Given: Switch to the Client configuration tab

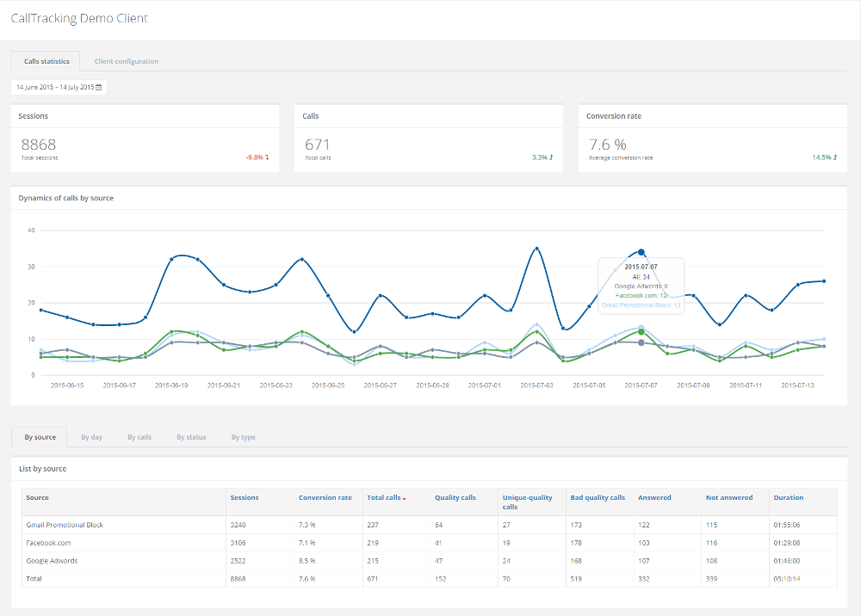Looking at the screenshot, I should coord(126,61).
